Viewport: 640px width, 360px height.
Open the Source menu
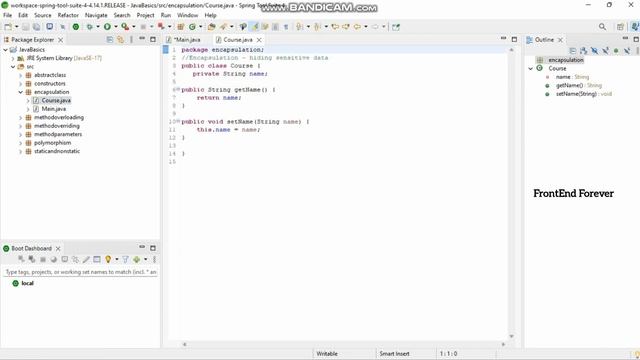pos(43,15)
